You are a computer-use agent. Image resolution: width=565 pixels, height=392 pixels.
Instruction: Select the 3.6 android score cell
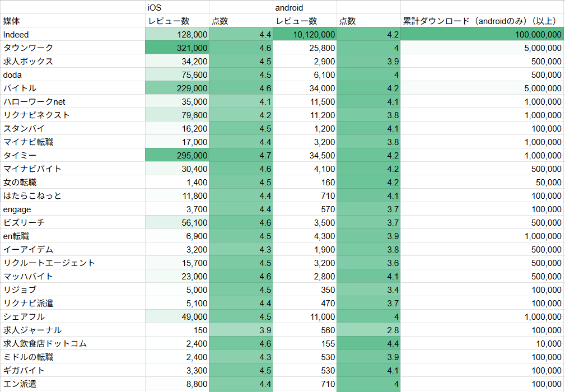pos(368,263)
